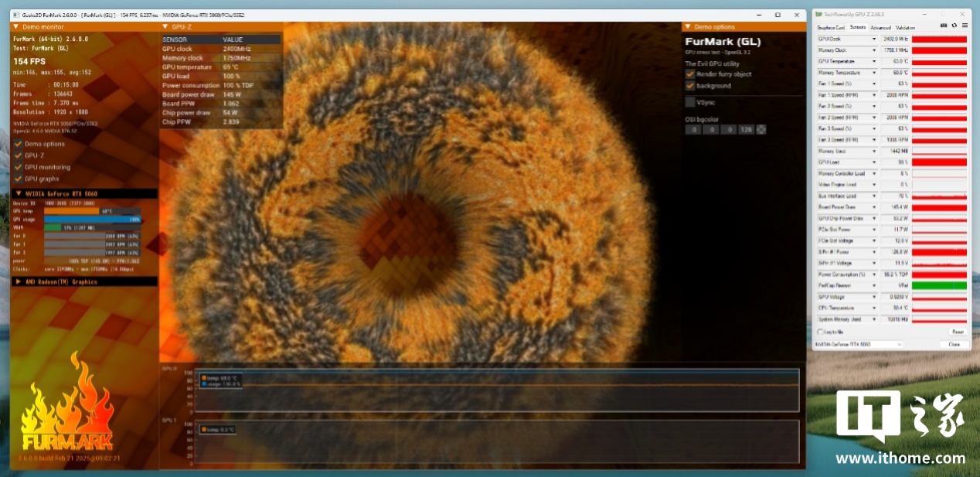Viewport: 980px width, 477px height.
Task: Open the Fan 1 Speed (%) sensor dropdown
Action: pyautogui.click(x=874, y=83)
